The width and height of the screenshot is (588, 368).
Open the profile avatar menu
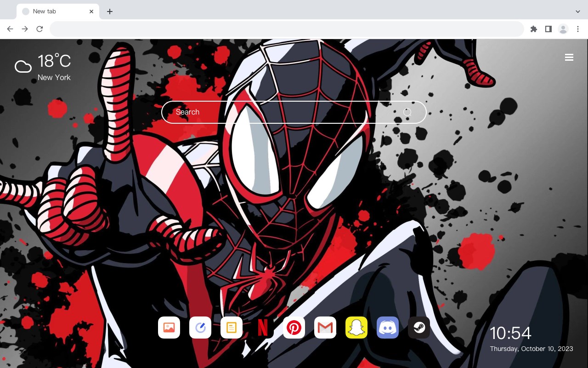[x=563, y=29]
